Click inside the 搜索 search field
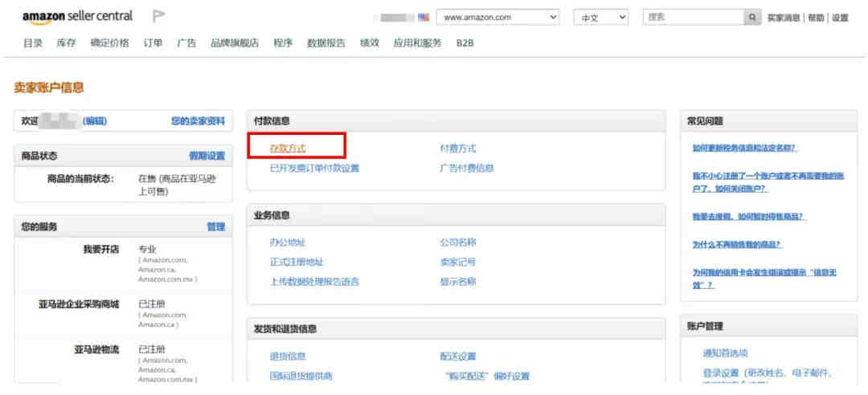 pos(694,18)
